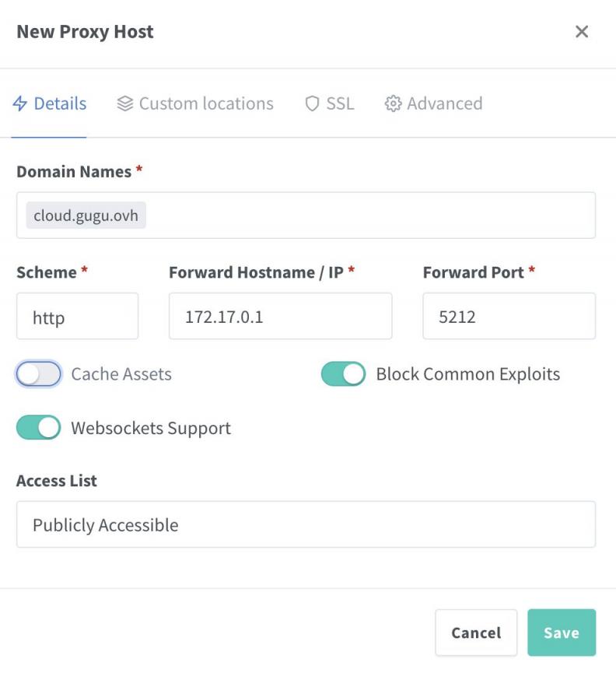The width and height of the screenshot is (616, 673).
Task: Click the Cache Assets switch graphic
Action: coord(38,373)
